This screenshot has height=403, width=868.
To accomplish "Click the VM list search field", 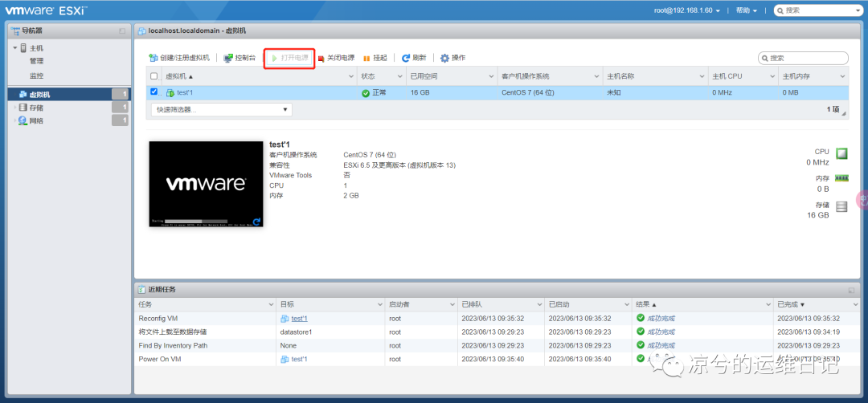I will coord(803,58).
